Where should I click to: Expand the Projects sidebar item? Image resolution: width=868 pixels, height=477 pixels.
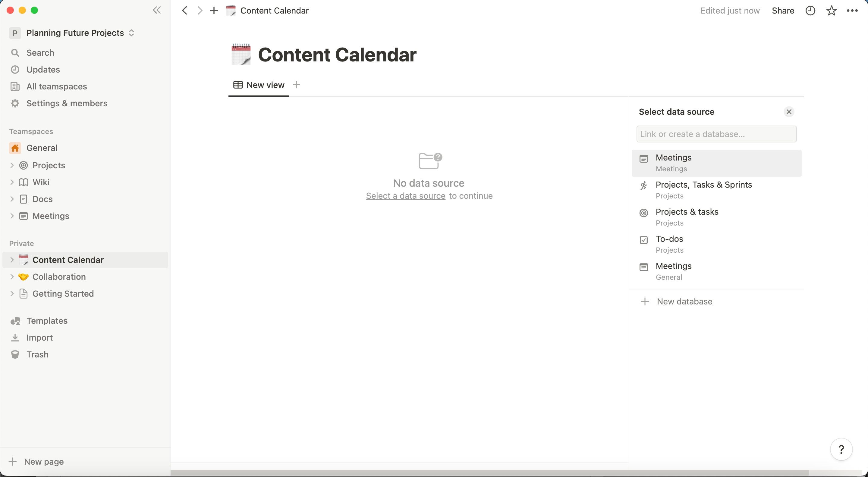tap(12, 165)
